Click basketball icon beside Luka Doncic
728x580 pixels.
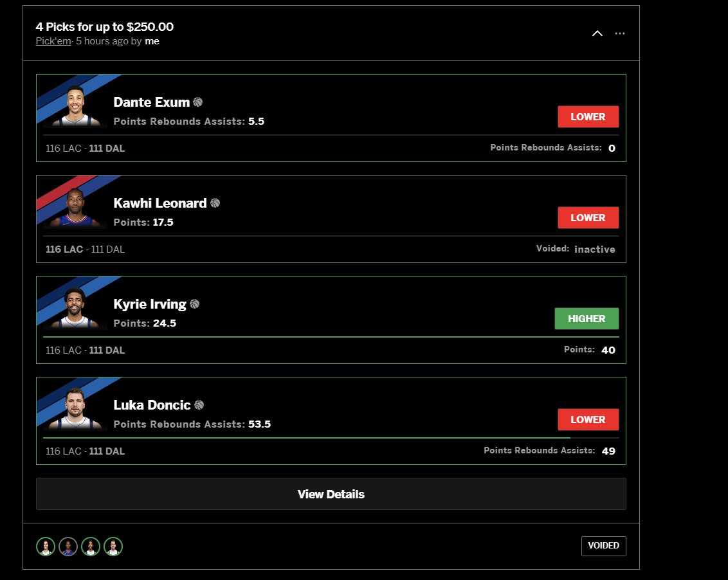(x=199, y=405)
